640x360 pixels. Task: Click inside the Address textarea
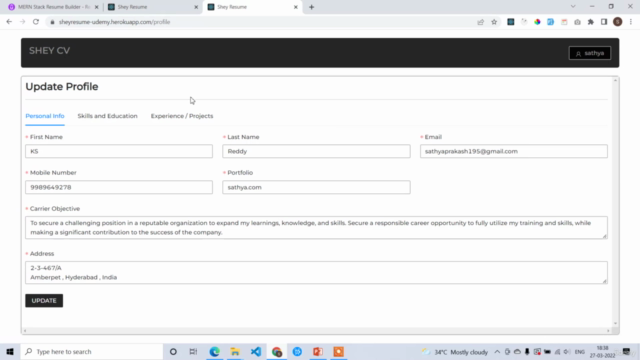[x=316, y=273]
